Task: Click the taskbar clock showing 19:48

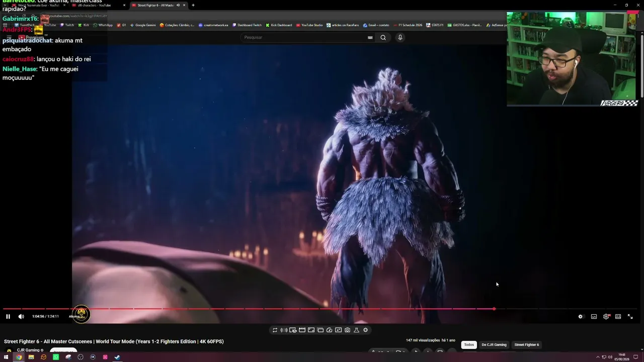Action: tap(622, 357)
